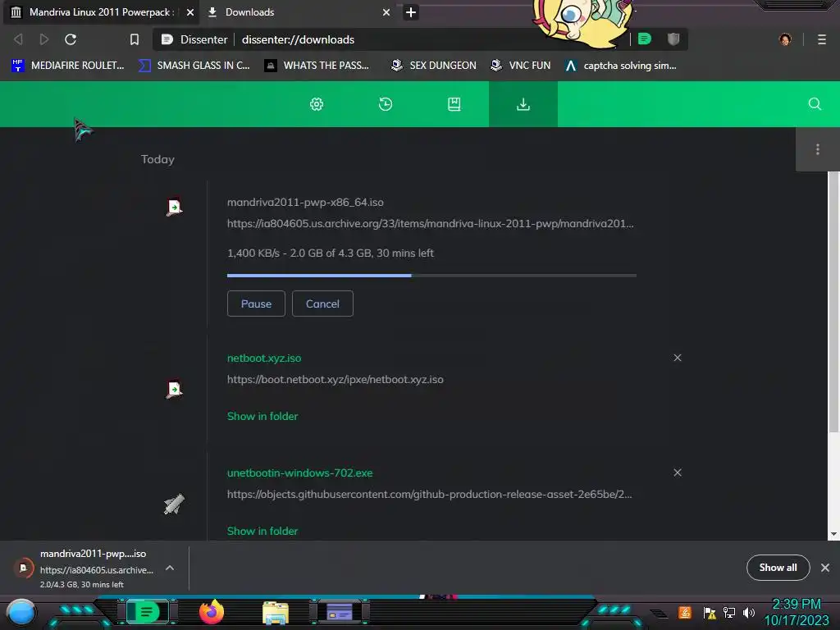Click scrollbar down arrow
Viewport: 840px width, 630px height.
pos(833,534)
